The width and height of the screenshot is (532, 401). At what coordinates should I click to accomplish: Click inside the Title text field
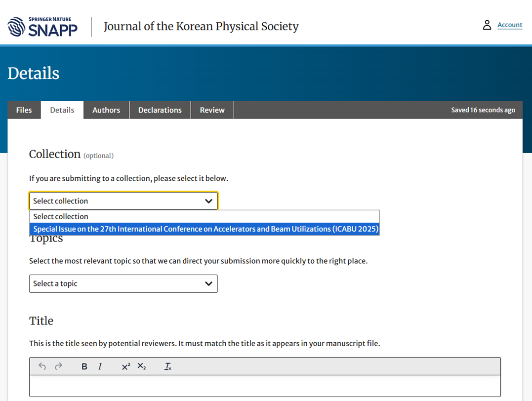(265, 386)
